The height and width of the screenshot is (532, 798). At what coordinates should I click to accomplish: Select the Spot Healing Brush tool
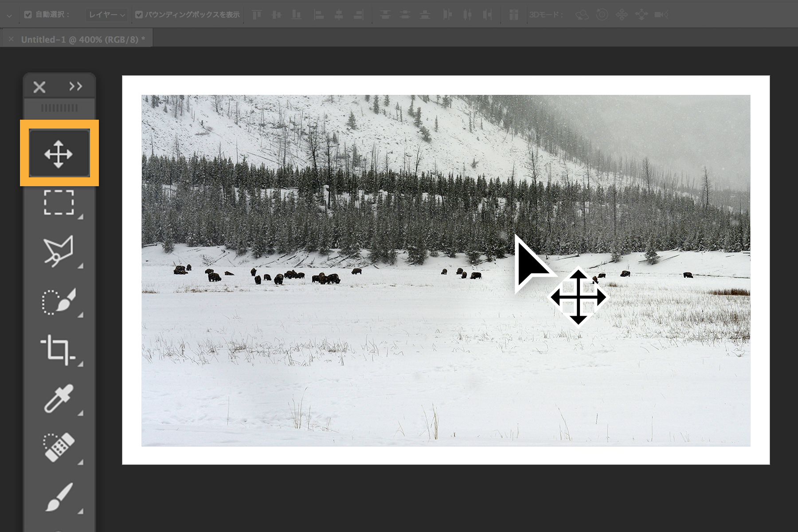tap(59, 448)
